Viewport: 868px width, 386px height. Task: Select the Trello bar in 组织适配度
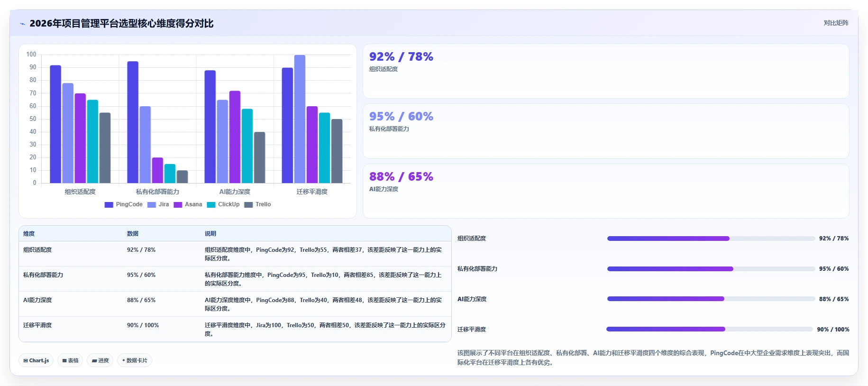tap(105, 148)
